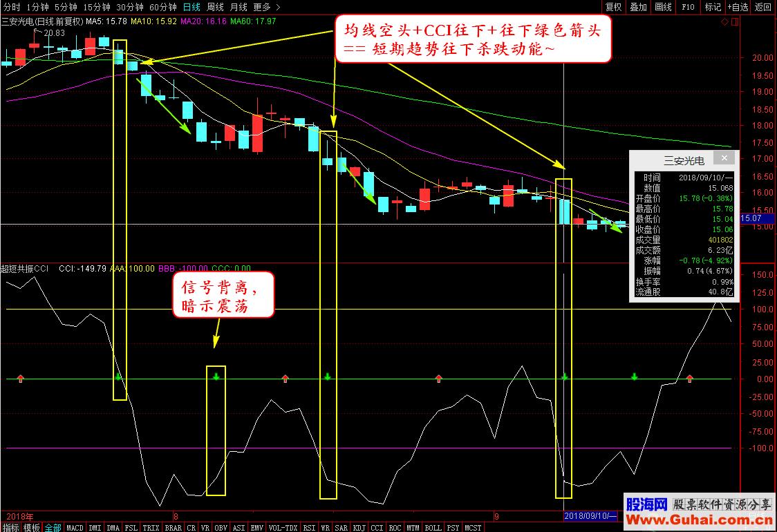This screenshot has height=532, width=777.
Task: Switch indicator to BOLL
Action: click(x=433, y=528)
